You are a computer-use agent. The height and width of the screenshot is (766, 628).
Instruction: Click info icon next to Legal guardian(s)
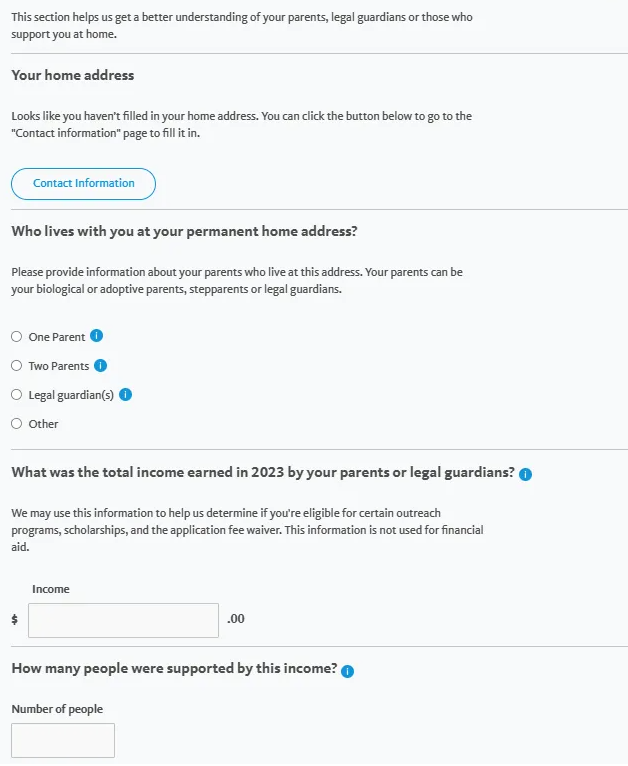coord(126,394)
